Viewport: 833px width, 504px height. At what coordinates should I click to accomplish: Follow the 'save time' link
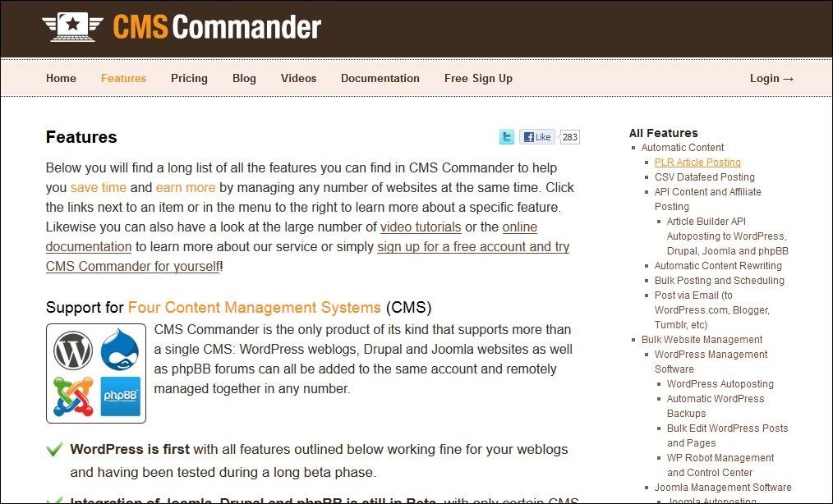click(x=99, y=187)
